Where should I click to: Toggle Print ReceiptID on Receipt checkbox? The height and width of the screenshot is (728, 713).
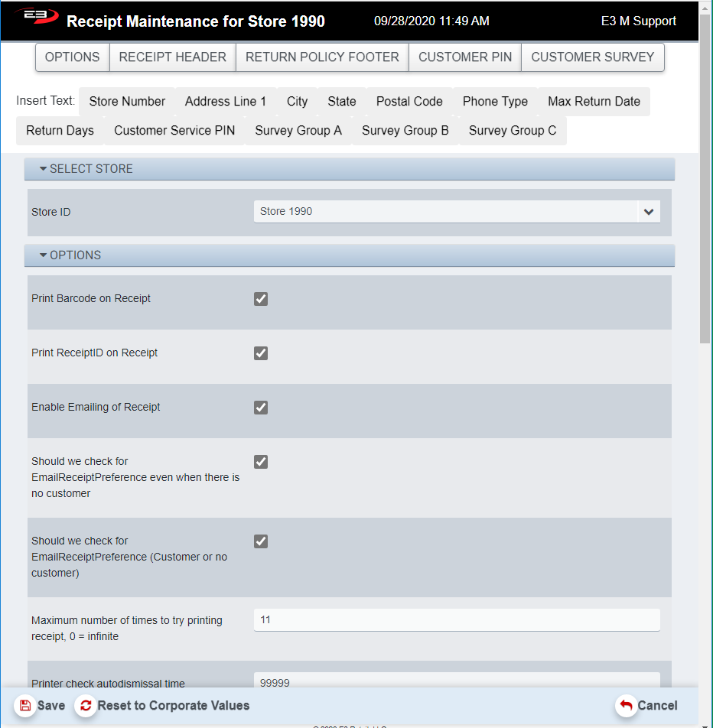click(x=261, y=353)
